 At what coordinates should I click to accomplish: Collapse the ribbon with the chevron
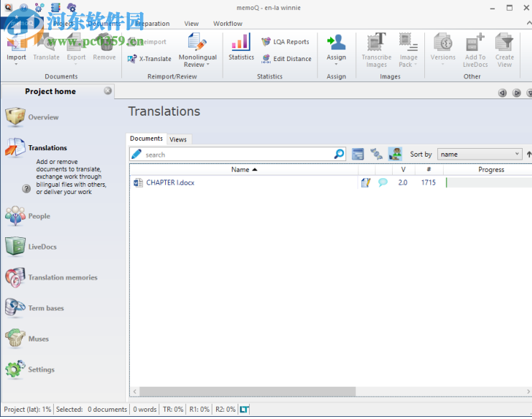click(x=528, y=23)
